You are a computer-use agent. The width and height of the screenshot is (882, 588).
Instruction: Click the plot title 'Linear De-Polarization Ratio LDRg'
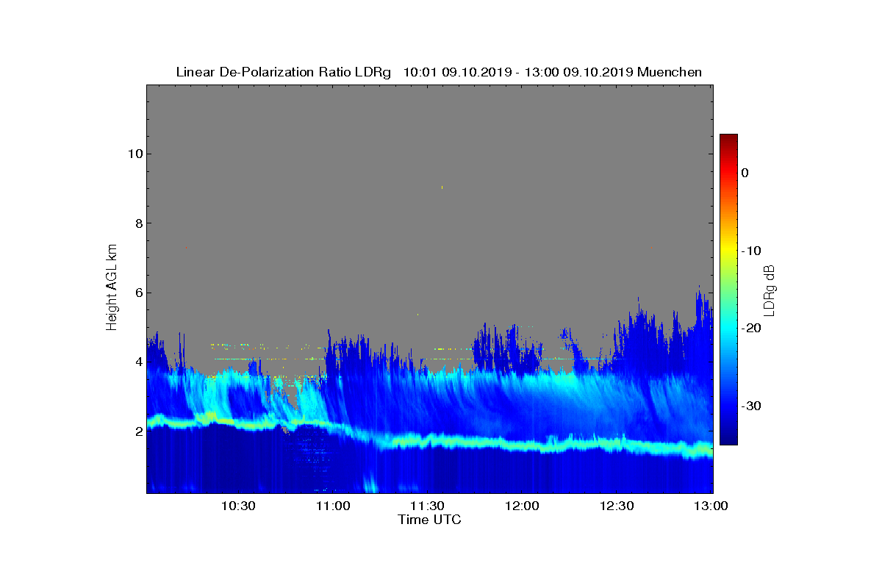tap(284, 72)
